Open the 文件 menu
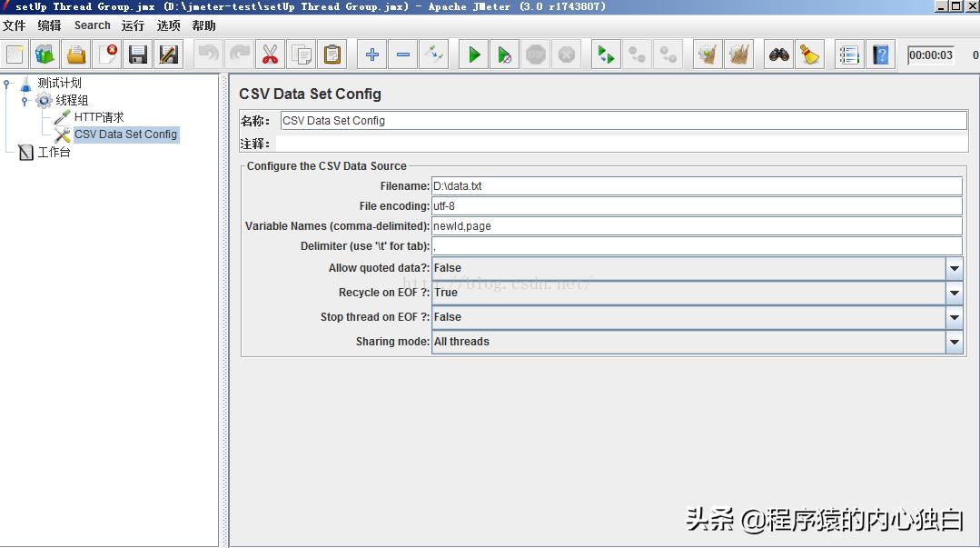The width and height of the screenshot is (980, 548). (x=15, y=25)
